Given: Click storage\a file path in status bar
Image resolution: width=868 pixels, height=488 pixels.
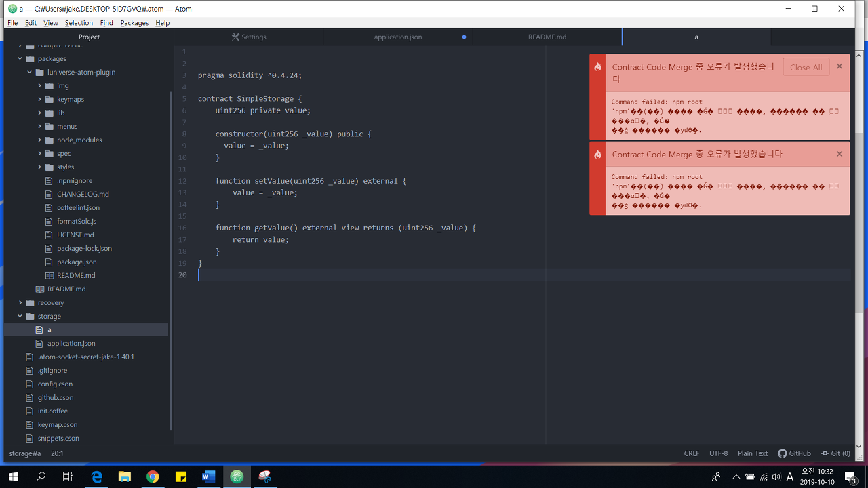Looking at the screenshot, I should (x=25, y=453).
